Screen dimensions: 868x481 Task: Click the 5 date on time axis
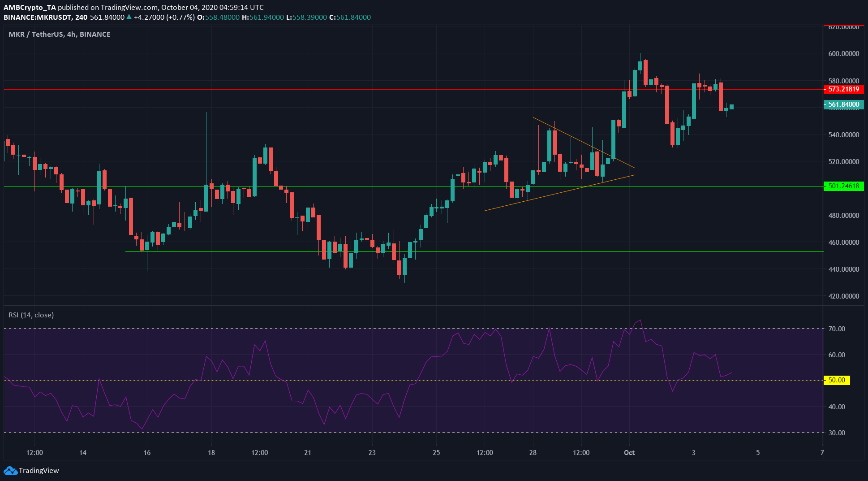click(758, 453)
